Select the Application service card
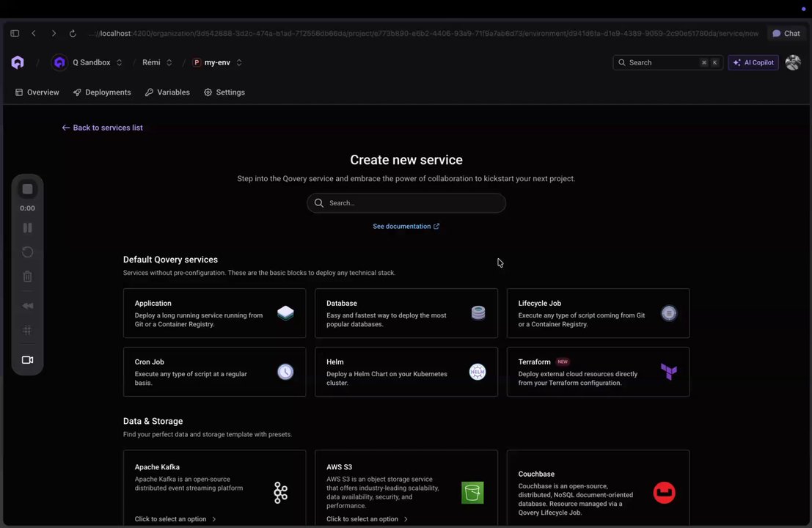812x528 pixels. [x=214, y=313]
